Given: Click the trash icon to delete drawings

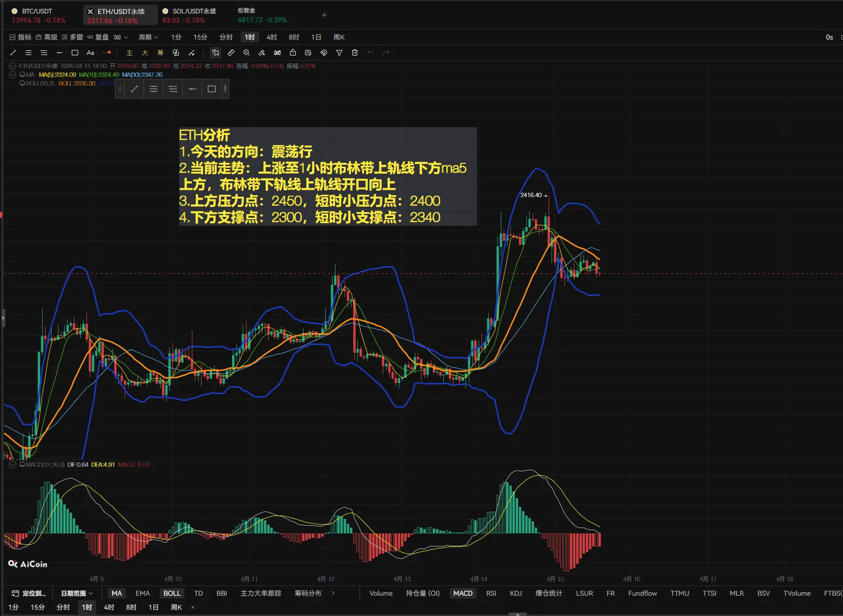Looking at the screenshot, I should 355,53.
